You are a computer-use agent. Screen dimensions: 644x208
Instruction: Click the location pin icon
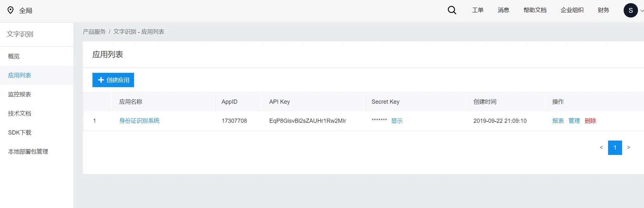point(10,10)
